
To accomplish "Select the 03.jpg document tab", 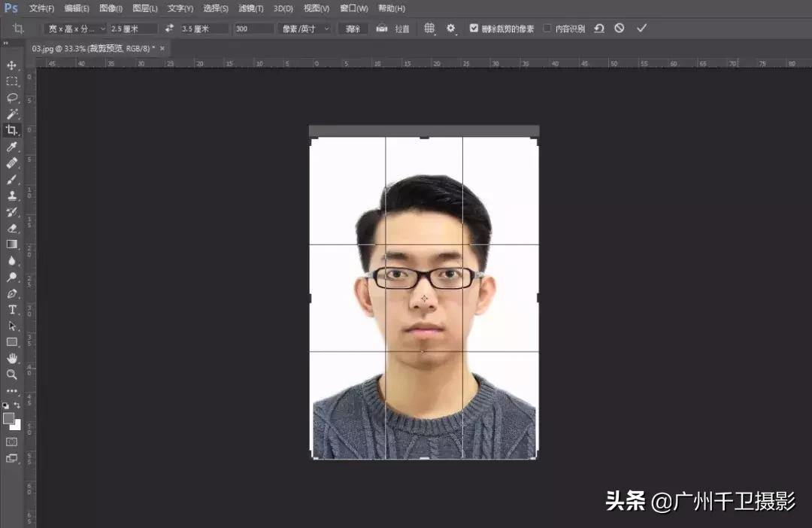I will point(90,47).
